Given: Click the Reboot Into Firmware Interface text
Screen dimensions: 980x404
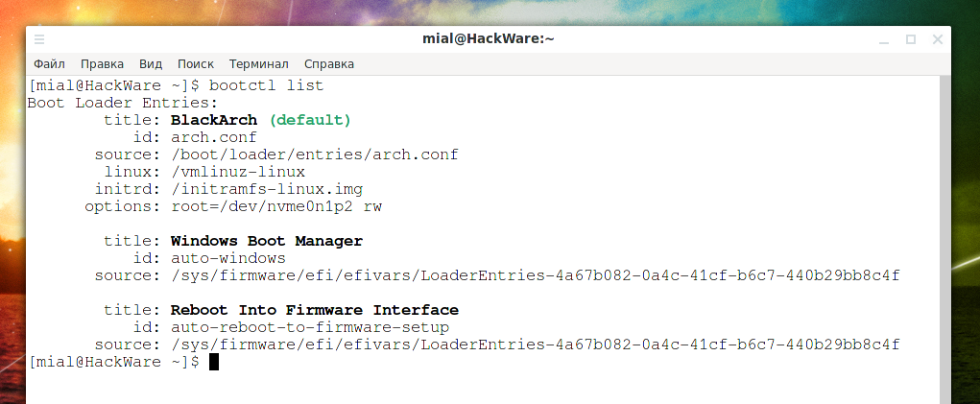Looking at the screenshot, I should 315,310.
